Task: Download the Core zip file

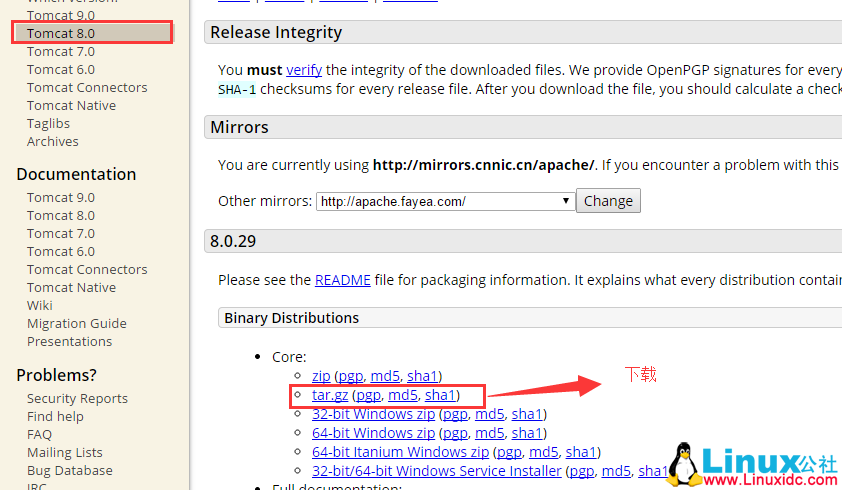Action: pyautogui.click(x=321, y=376)
